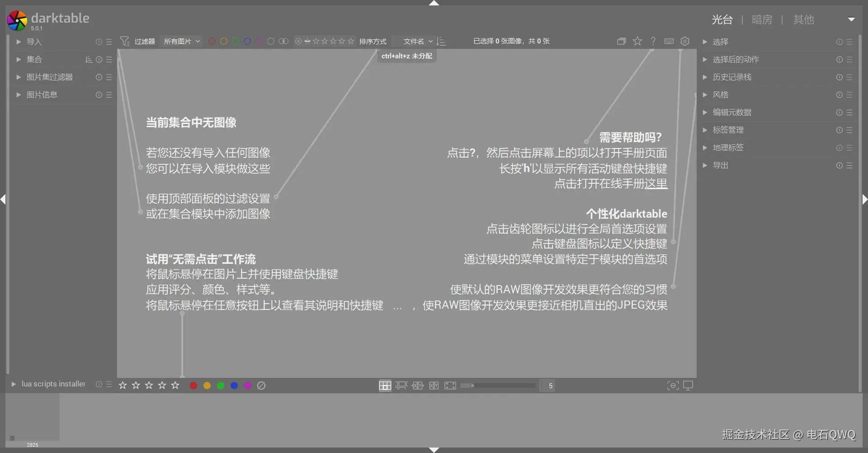Toggle focus peaking in the bottom bar
This screenshot has height=453, width=868.
coord(673,386)
